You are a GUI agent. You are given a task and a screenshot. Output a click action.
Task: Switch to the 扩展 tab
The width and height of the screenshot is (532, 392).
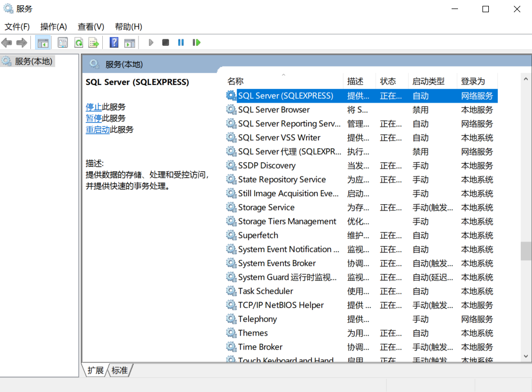(x=95, y=370)
